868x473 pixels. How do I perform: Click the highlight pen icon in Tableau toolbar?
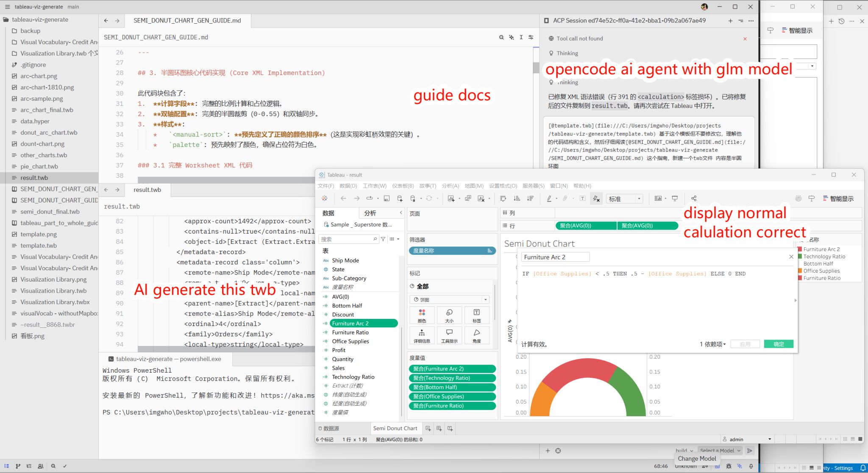tap(549, 198)
